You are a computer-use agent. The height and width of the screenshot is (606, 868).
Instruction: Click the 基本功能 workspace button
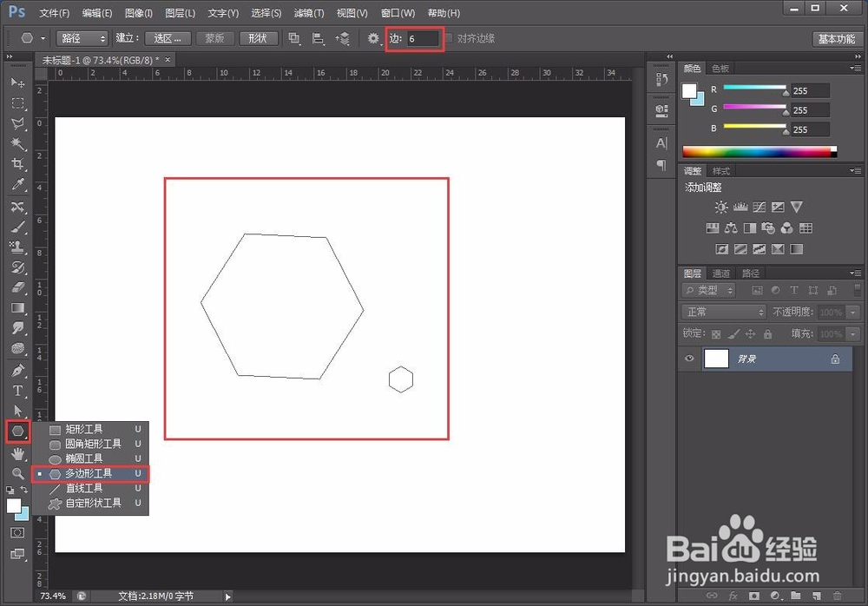[837, 39]
